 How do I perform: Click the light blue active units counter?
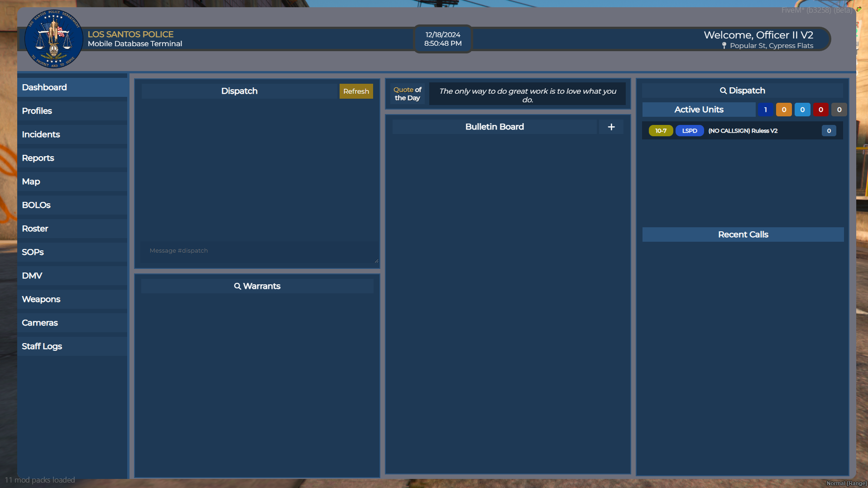802,110
